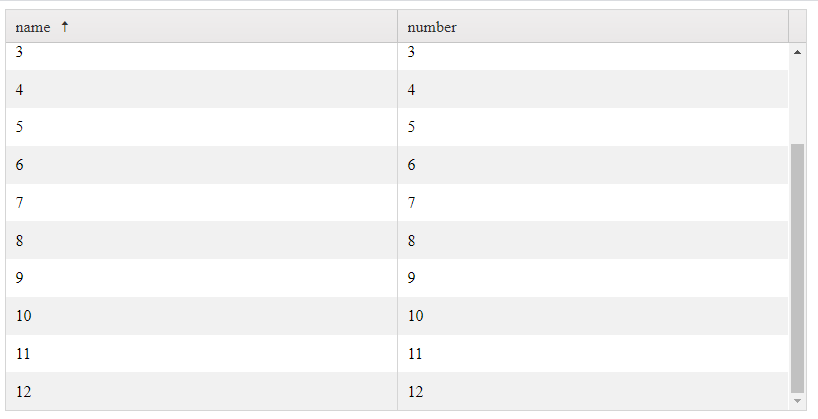The image size is (818, 419).
Task: Select row with name 6
Action: pyautogui.click(x=200, y=165)
